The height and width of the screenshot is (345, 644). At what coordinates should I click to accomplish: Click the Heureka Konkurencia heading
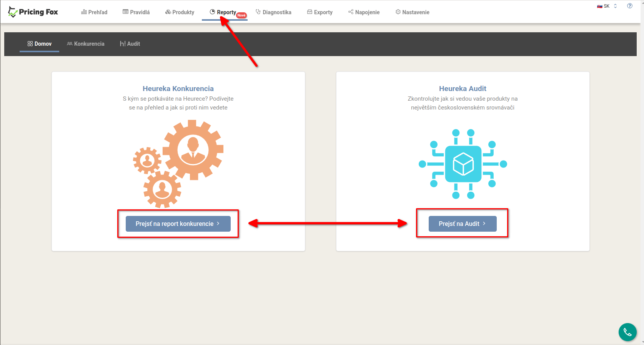click(178, 89)
